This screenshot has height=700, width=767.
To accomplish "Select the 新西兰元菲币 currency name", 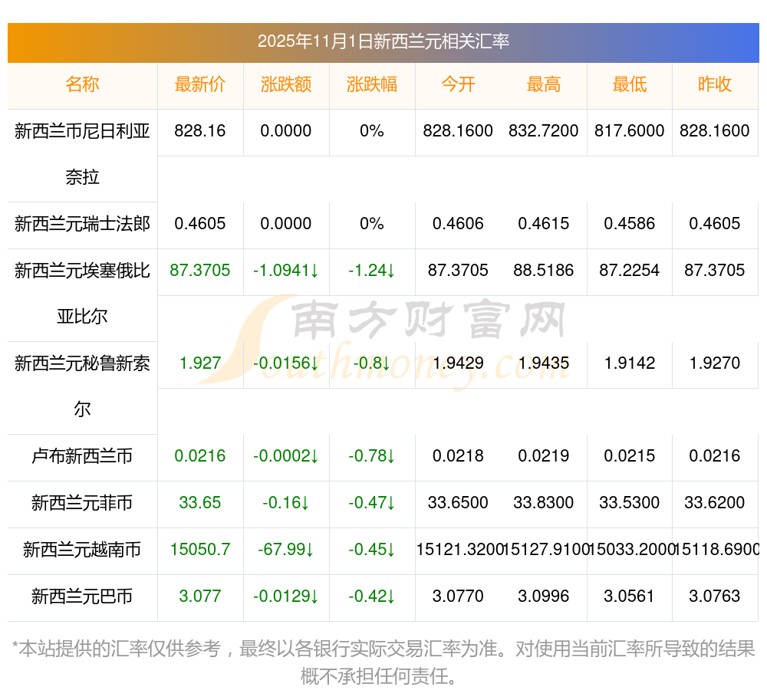I will pyautogui.click(x=82, y=503).
